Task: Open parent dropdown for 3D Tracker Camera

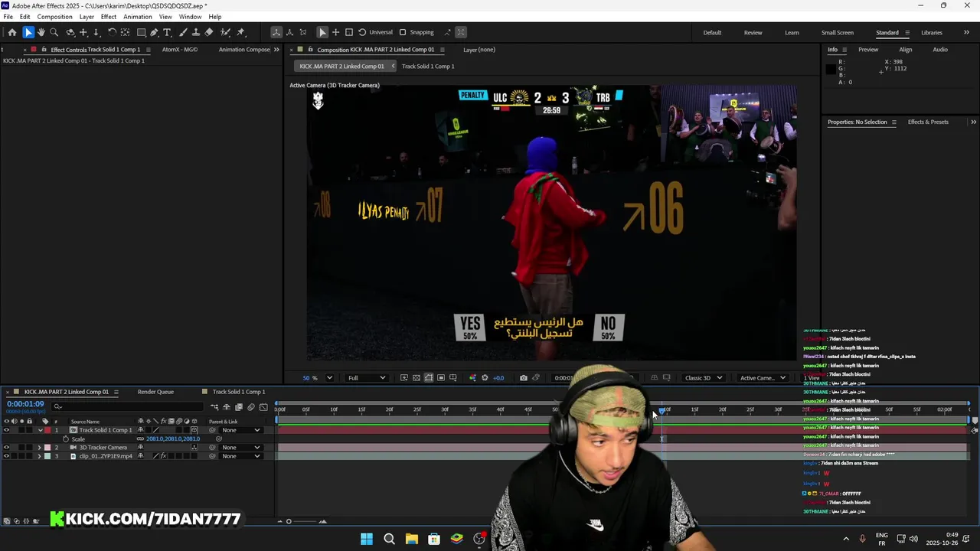Action: click(x=240, y=448)
